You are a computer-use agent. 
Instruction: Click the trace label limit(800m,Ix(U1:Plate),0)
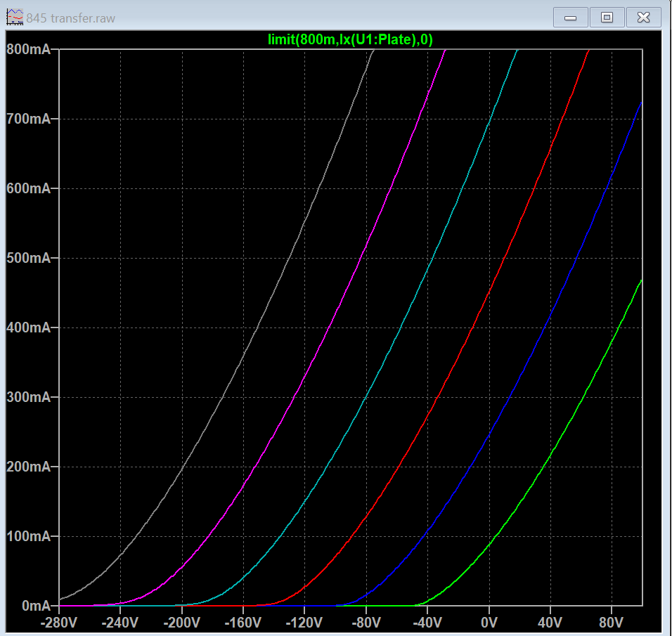[x=350, y=40]
